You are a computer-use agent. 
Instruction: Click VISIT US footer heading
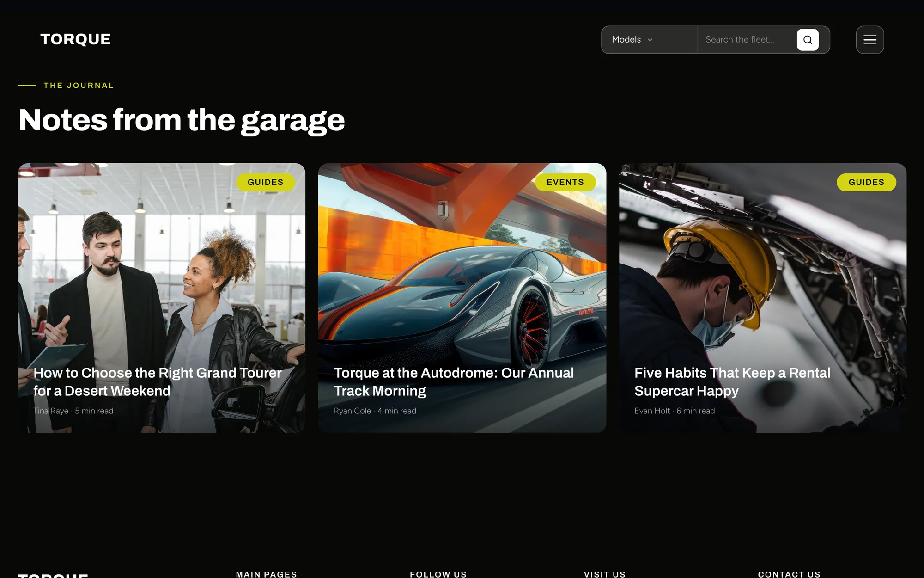point(605,574)
